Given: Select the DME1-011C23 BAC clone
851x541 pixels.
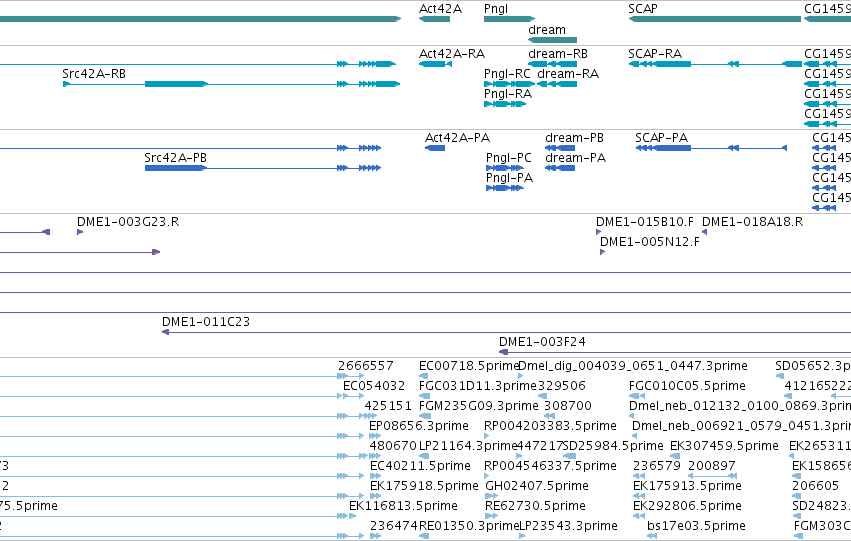Looking at the screenshot, I should pos(506,332).
